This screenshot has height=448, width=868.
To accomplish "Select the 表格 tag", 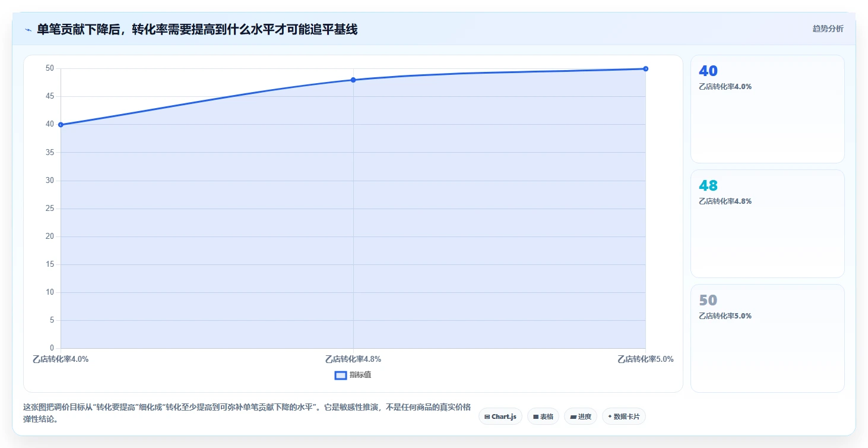I will (x=543, y=417).
